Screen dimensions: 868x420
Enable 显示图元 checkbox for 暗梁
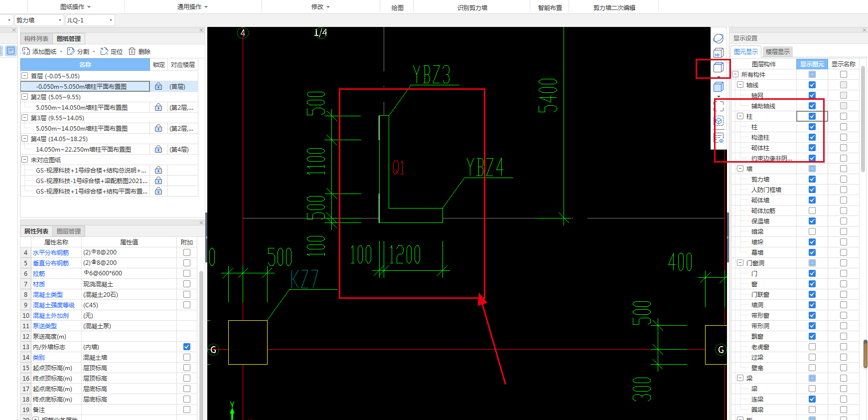pyautogui.click(x=812, y=231)
